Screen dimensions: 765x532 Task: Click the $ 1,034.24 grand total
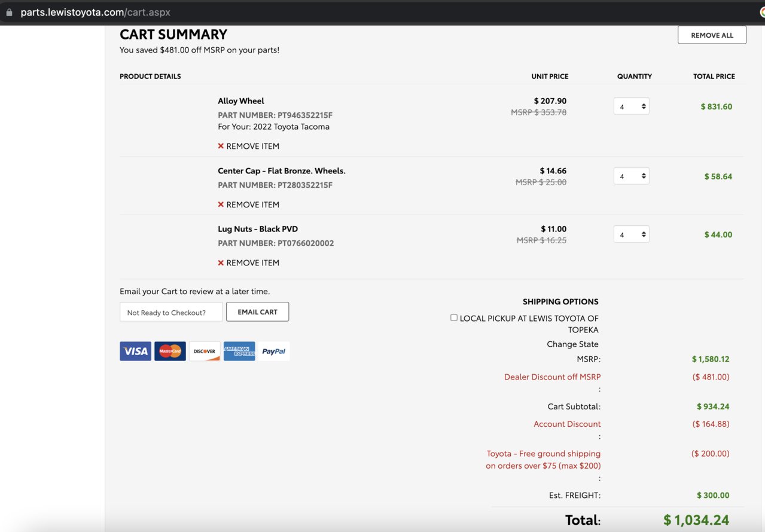tap(696, 520)
